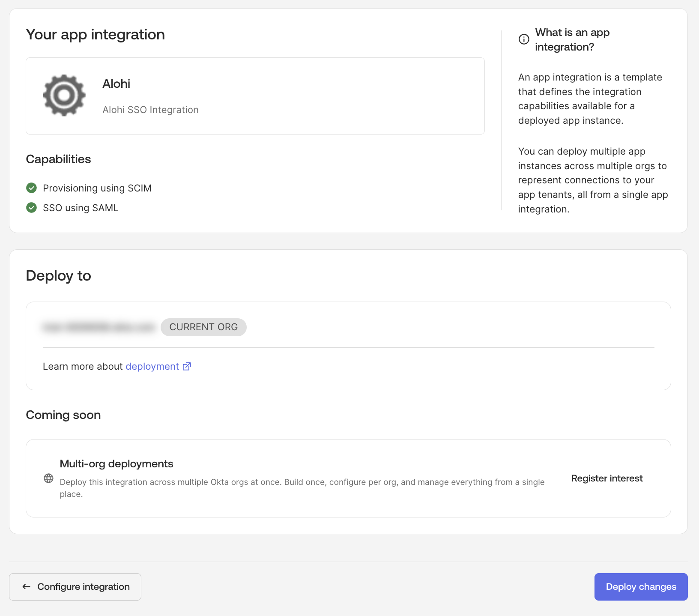Click the globe icon for Multi-org deployments
This screenshot has width=699, height=616.
coord(49,478)
